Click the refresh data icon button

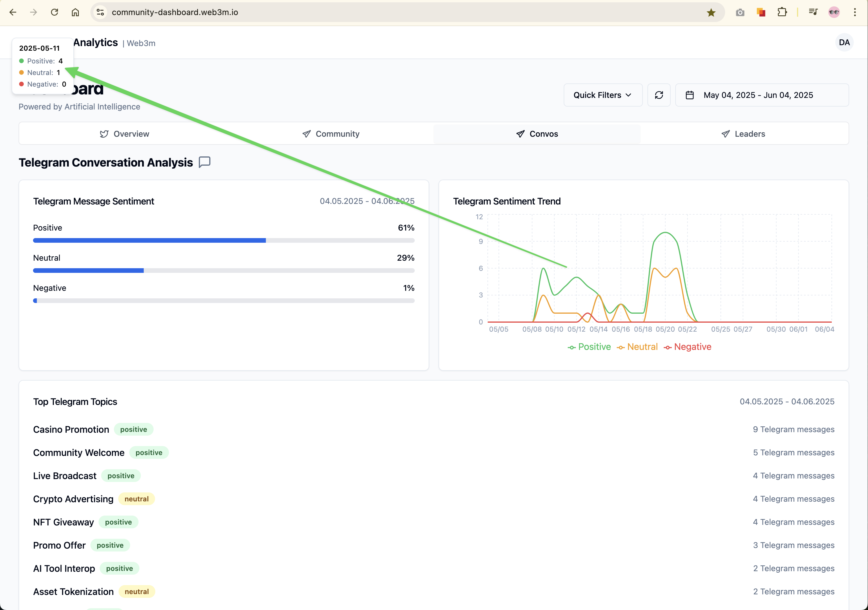pyautogui.click(x=658, y=95)
